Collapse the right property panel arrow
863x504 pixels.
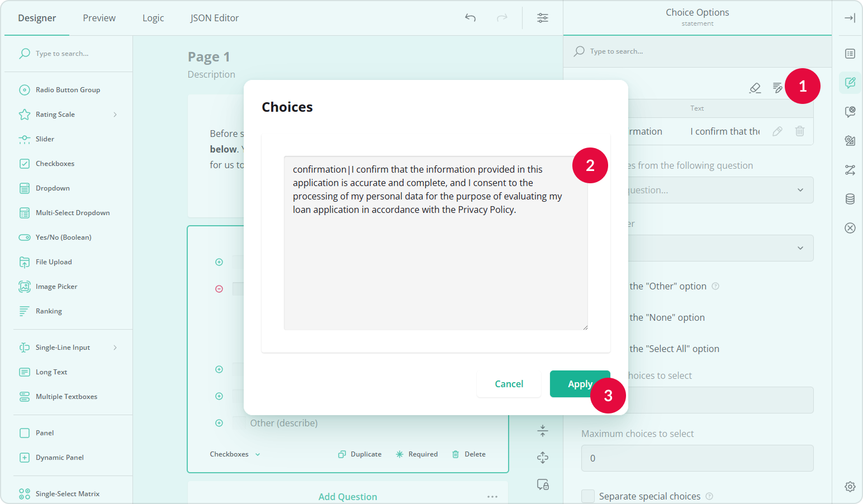tap(850, 18)
